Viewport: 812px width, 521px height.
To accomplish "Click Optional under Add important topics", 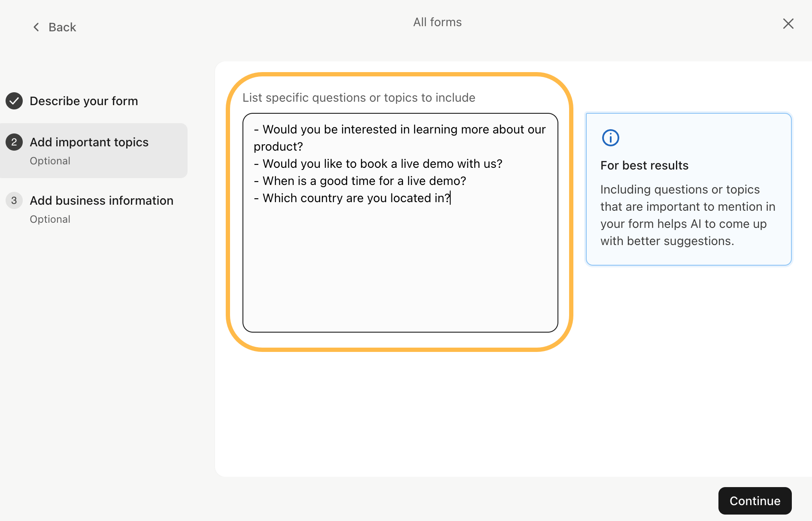I will 50,161.
